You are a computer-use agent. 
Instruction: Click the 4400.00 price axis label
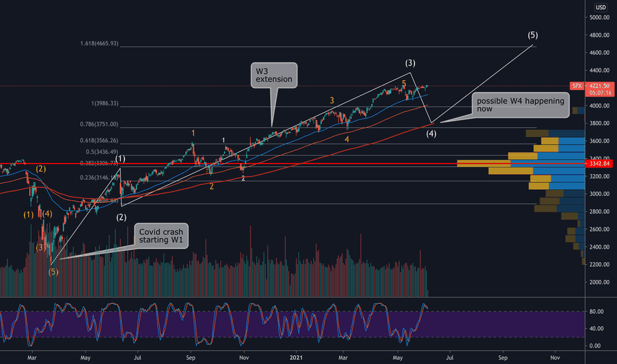click(599, 70)
